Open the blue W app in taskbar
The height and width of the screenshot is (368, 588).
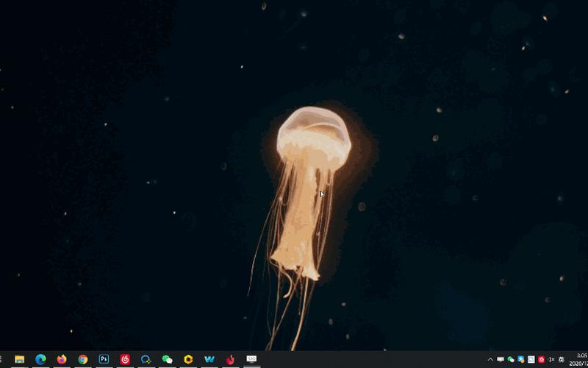[x=209, y=359]
